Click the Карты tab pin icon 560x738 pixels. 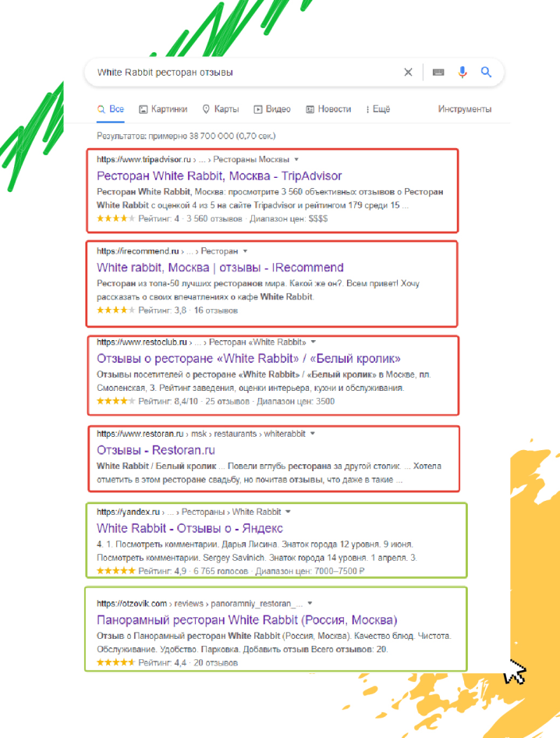(x=206, y=109)
